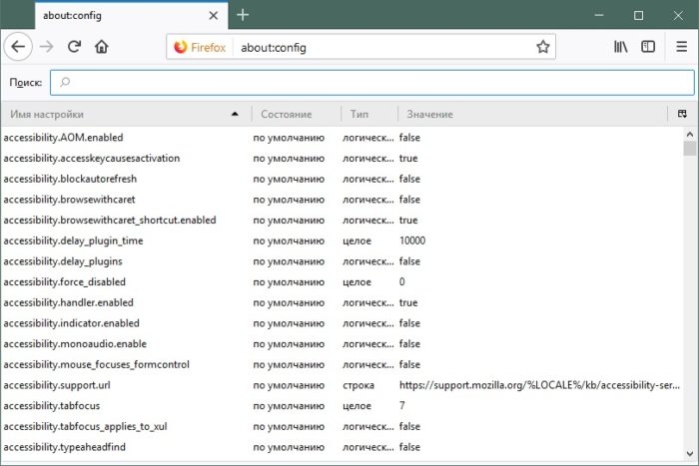The width and height of the screenshot is (699, 466).
Task: Select accessibility.force_disabled preference
Action: pos(341,282)
